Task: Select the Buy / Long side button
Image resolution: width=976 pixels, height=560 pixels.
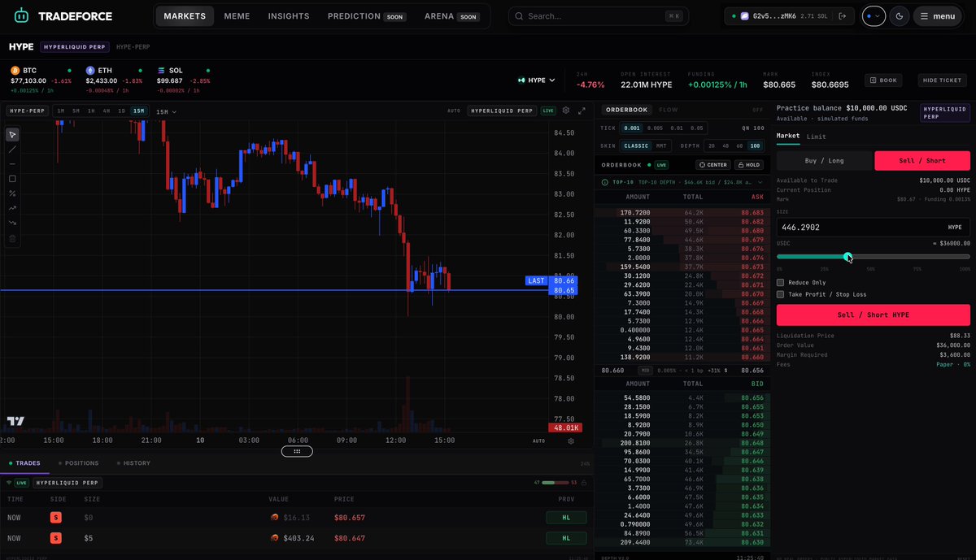Action: pyautogui.click(x=824, y=160)
